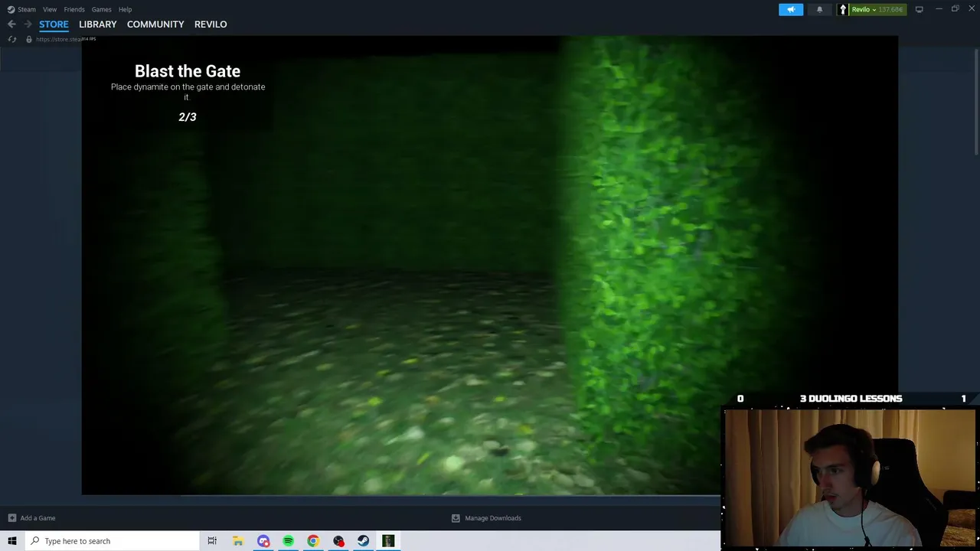Click the Manage Downloads icon

pos(456,518)
